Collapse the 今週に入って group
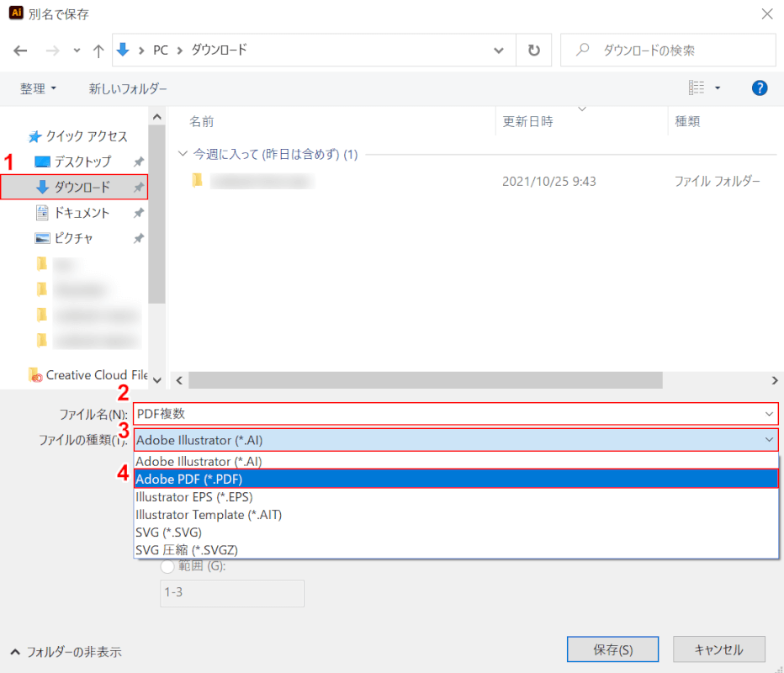This screenshot has height=673, width=784. coord(183,153)
